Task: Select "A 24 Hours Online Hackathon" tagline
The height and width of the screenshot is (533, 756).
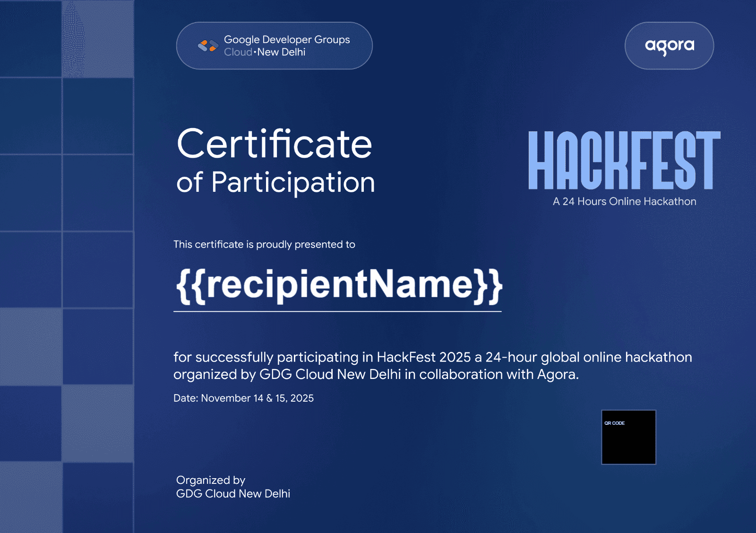Action: coord(624,201)
